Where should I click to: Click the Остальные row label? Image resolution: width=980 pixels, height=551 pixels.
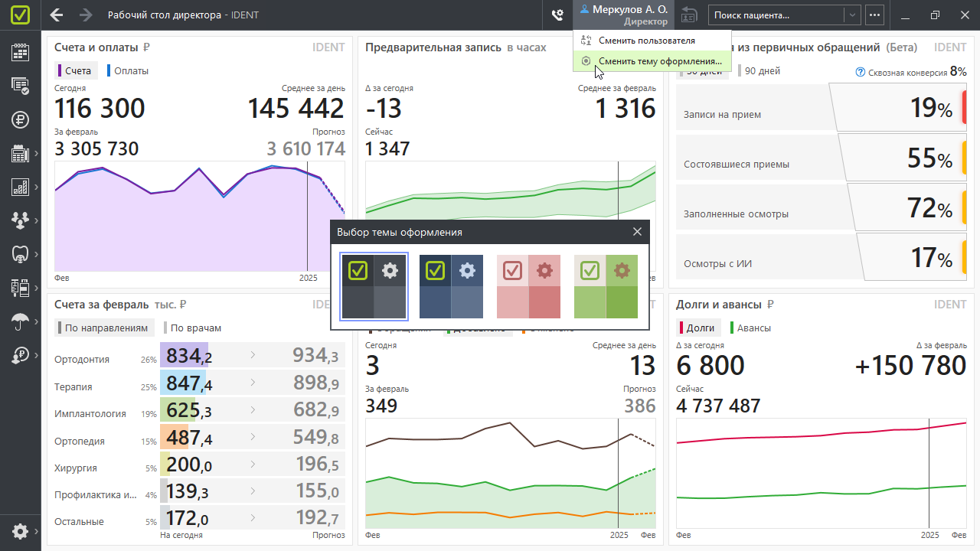[x=79, y=522]
